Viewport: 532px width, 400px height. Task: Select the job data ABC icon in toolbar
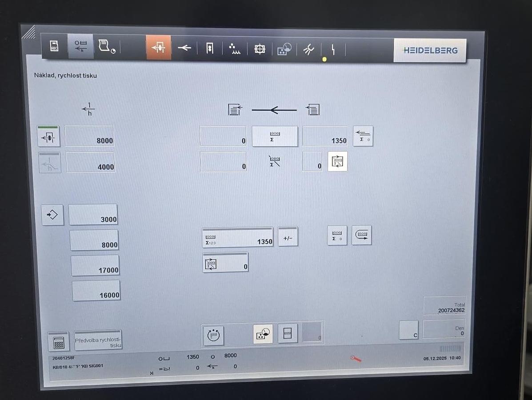point(54,47)
